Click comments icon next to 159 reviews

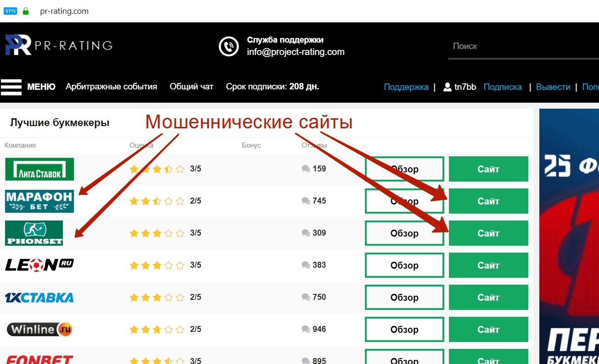click(306, 169)
